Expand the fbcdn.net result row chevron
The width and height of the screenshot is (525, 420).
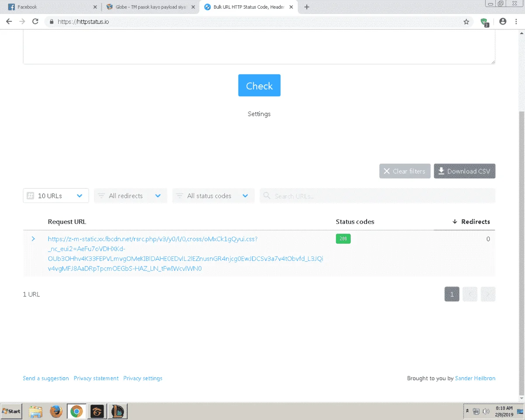[x=33, y=239]
